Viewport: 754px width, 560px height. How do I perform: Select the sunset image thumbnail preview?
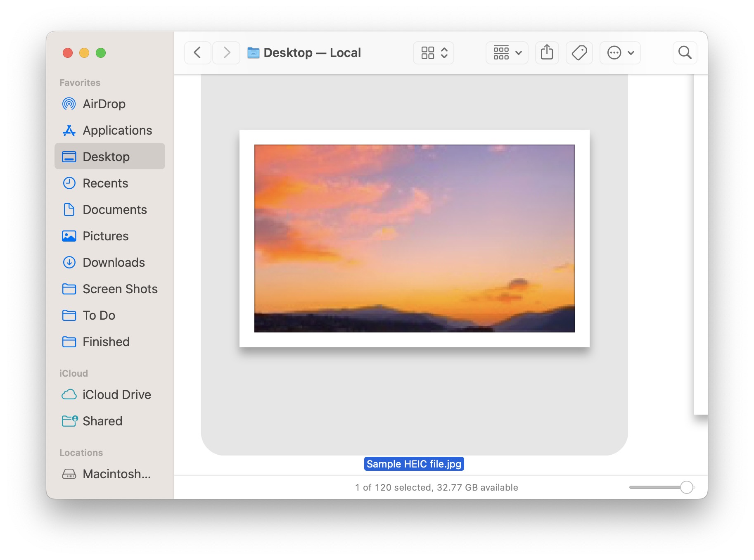414,238
